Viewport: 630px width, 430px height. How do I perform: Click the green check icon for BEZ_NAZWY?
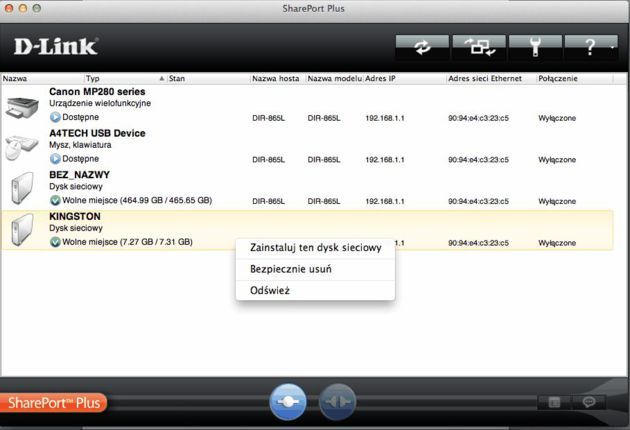click(55, 200)
